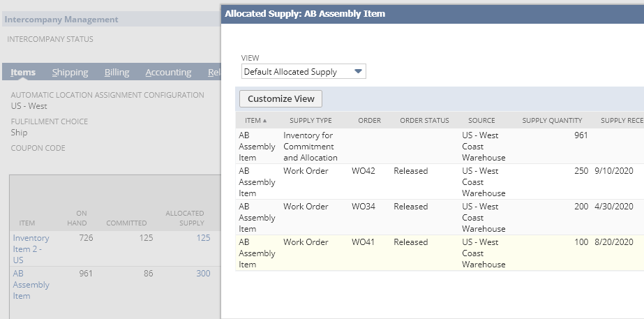This screenshot has height=319, width=644.
Task: Sort by the Item column header
Action: pyautogui.click(x=256, y=120)
